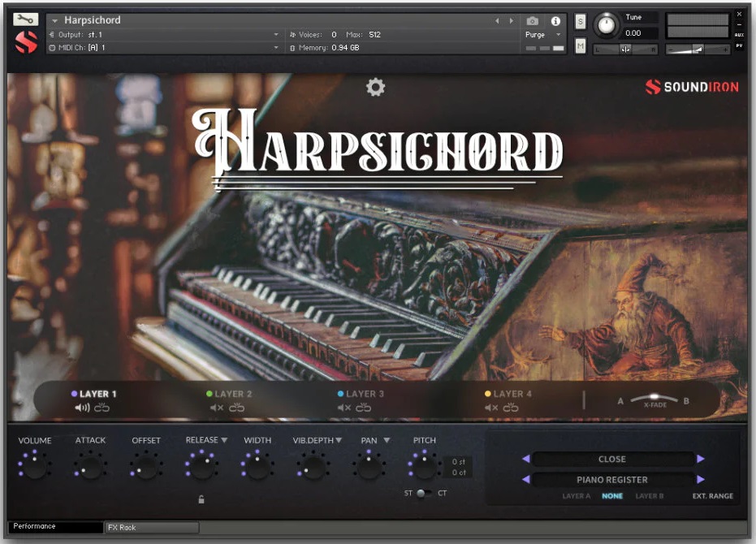Expand the PAN dropdown arrow
The image size is (756, 544).
tap(387, 440)
